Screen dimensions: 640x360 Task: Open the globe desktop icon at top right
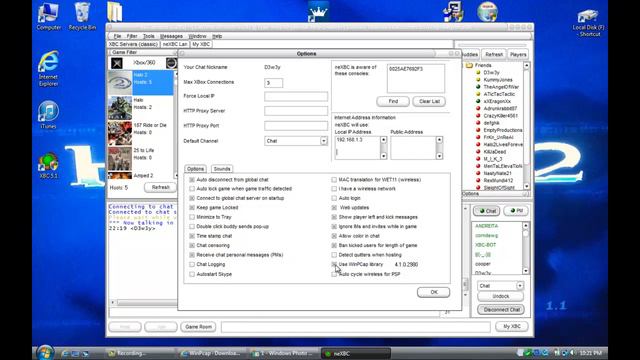[x=487, y=11]
